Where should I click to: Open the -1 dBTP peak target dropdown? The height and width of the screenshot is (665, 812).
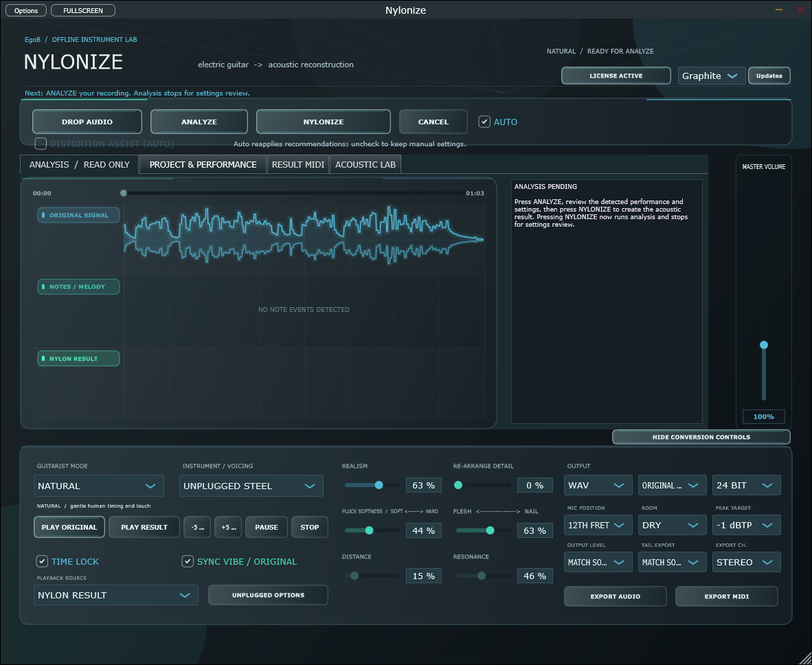coord(746,525)
